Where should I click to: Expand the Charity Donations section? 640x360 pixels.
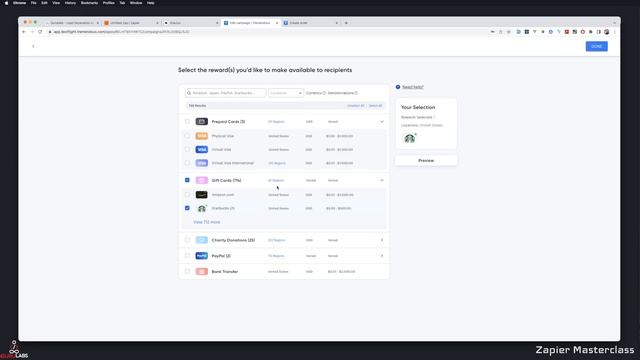coord(382,240)
